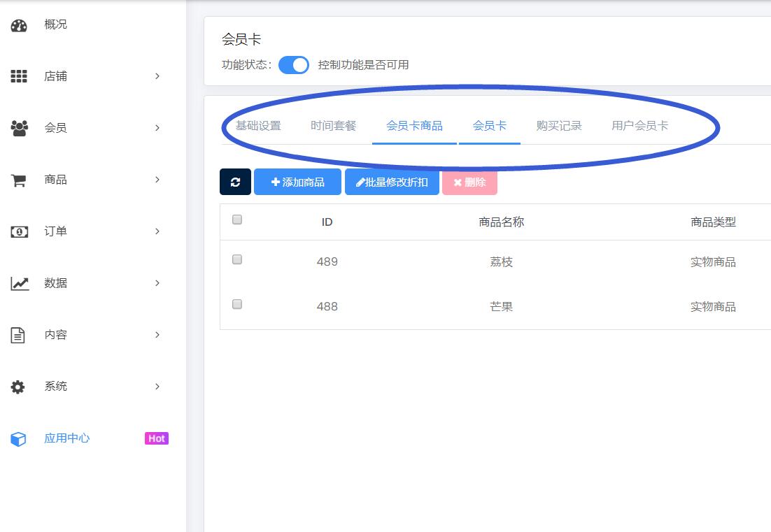Switch to the 会员卡商品 tab
The image size is (771, 532).
coord(414,126)
